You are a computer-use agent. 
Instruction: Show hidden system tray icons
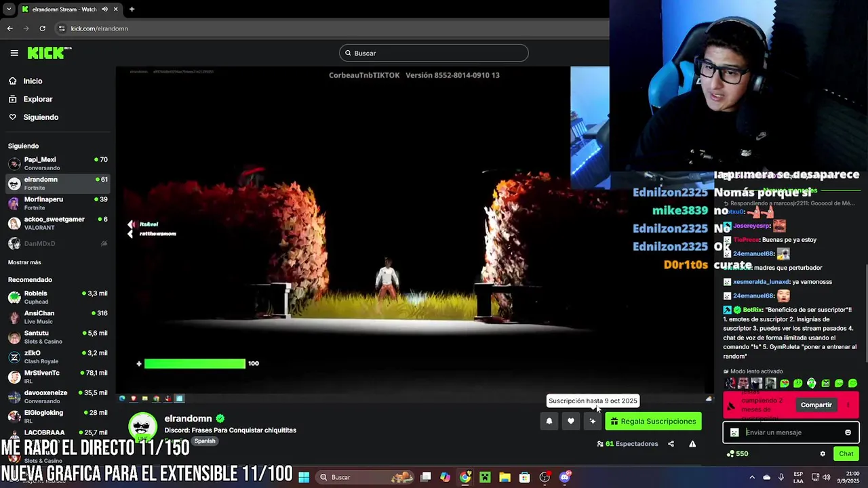coord(751,477)
